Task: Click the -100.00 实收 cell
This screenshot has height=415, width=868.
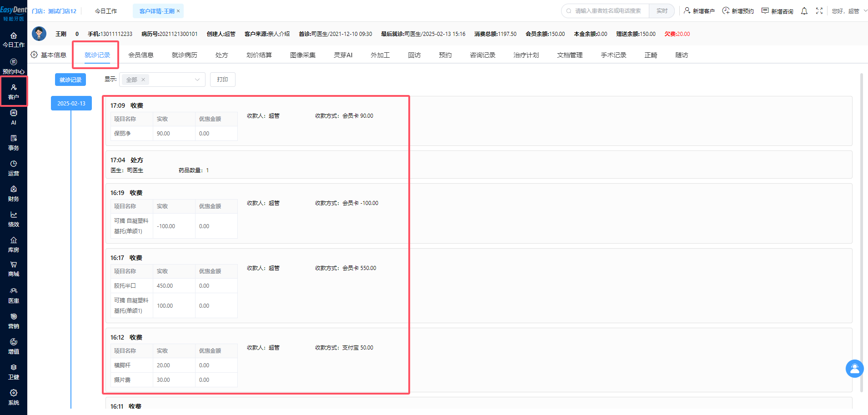Action: (x=174, y=226)
